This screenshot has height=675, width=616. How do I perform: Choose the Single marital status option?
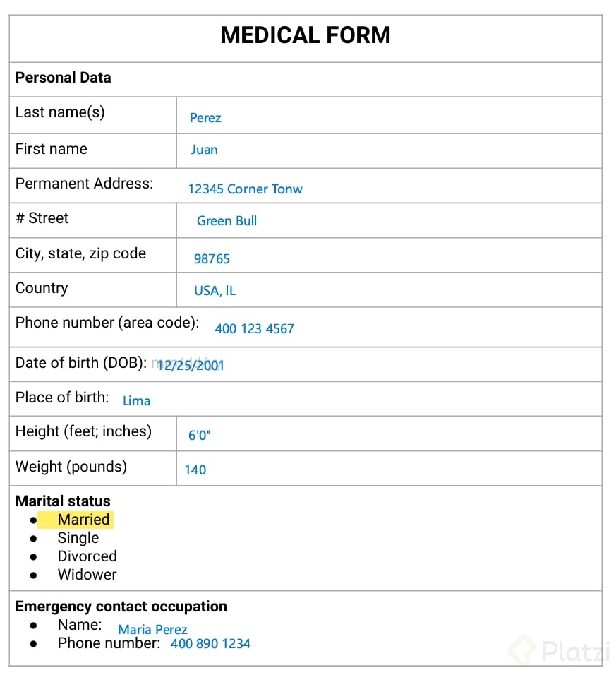click(78, 538)
